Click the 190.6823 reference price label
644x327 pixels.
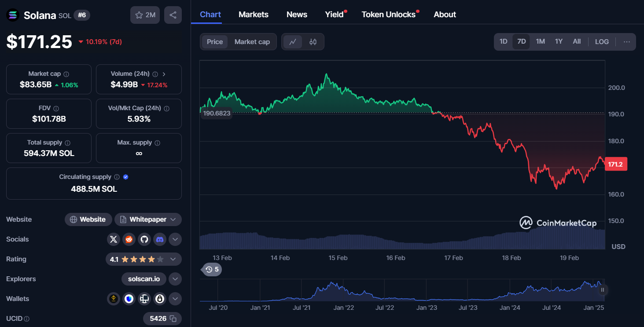pyautogui.click(x=217, y=113)
